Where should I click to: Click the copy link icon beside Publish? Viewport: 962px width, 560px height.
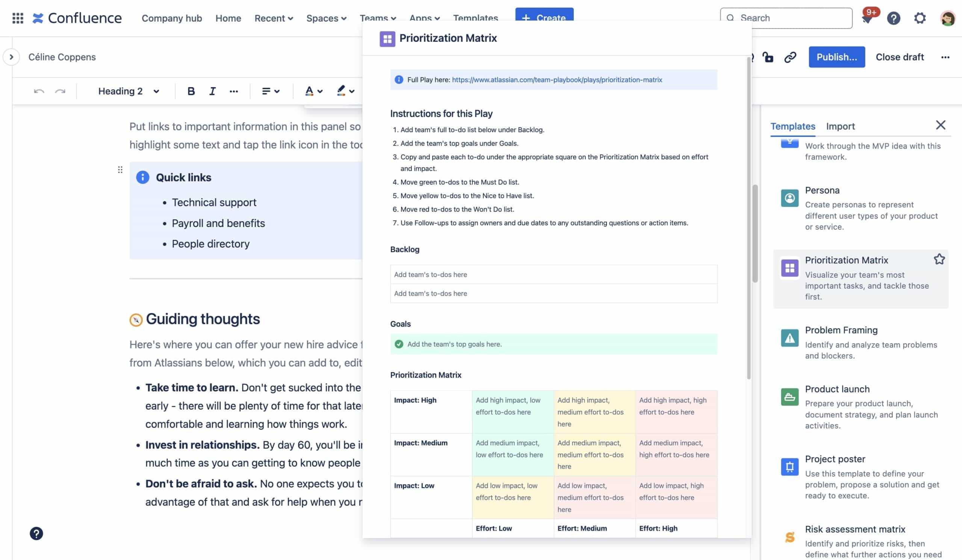pyautogui.click(x=790, y=57)
